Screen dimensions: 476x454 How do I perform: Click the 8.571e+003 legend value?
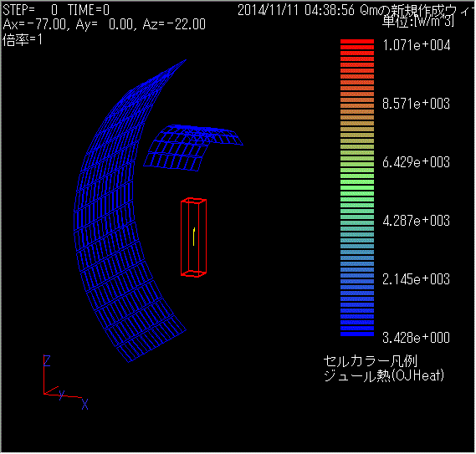(x=417, y=104)
